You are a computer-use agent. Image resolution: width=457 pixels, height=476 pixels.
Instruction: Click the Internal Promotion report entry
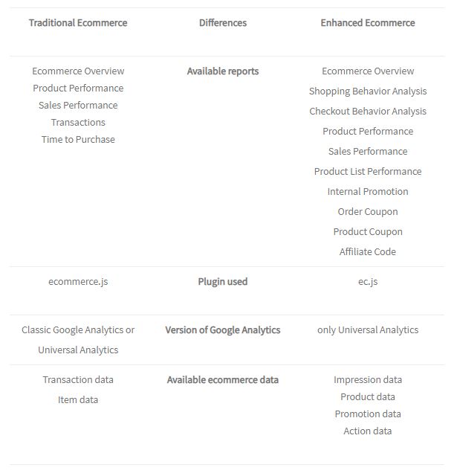tap(368, 191)
